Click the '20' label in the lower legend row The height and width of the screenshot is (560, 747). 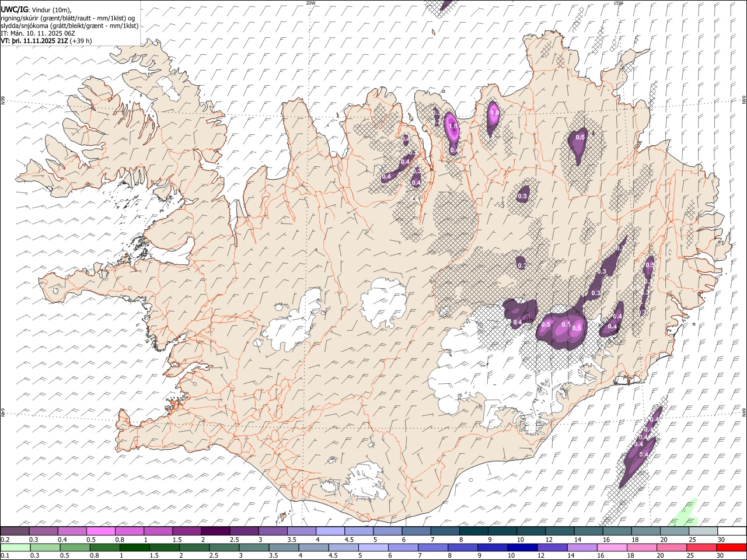(x=661, y=555)
